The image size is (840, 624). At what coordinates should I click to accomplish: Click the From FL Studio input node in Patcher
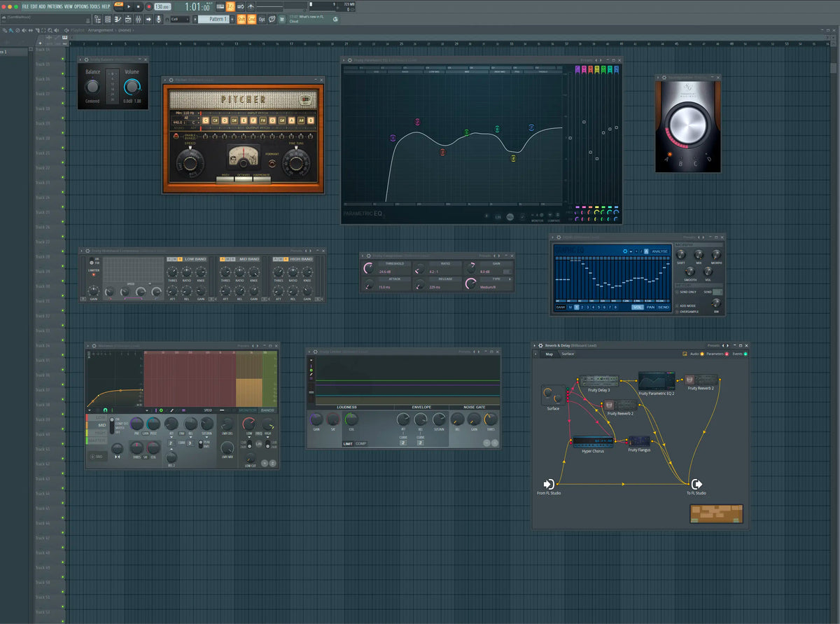(549, 483)
